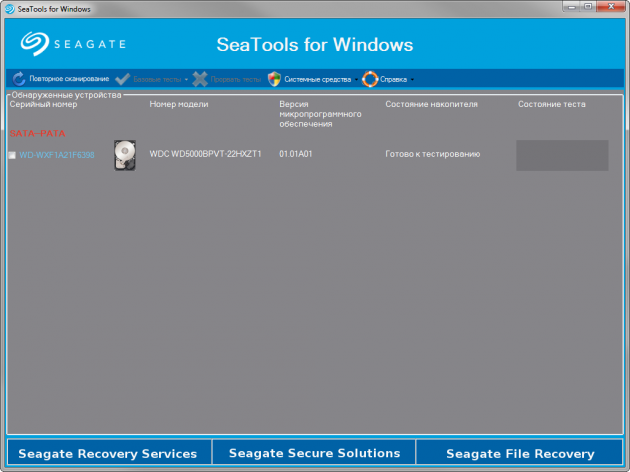The height and width of the screenshot is (472, 630).
Task: Minimize the SeaTools window
Action: pyautogui.click(x=572, y=7)
